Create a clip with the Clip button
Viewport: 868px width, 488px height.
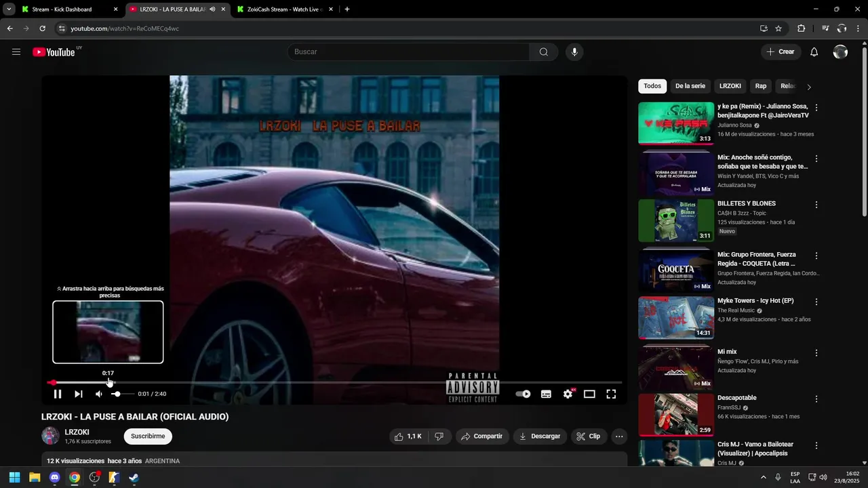[x=589, y=436]
